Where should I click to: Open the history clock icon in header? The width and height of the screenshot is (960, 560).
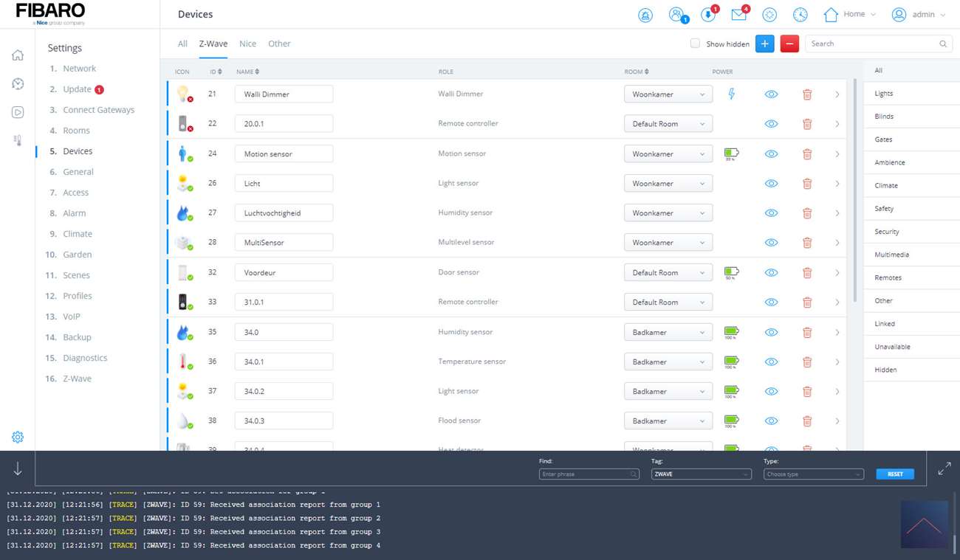tap(800, 15)
